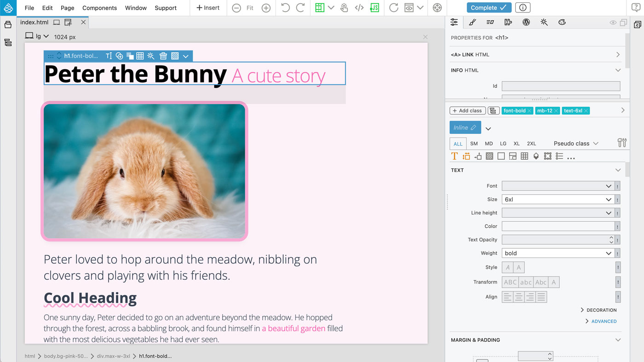Remove the font-bold class tag

(529, 111)
